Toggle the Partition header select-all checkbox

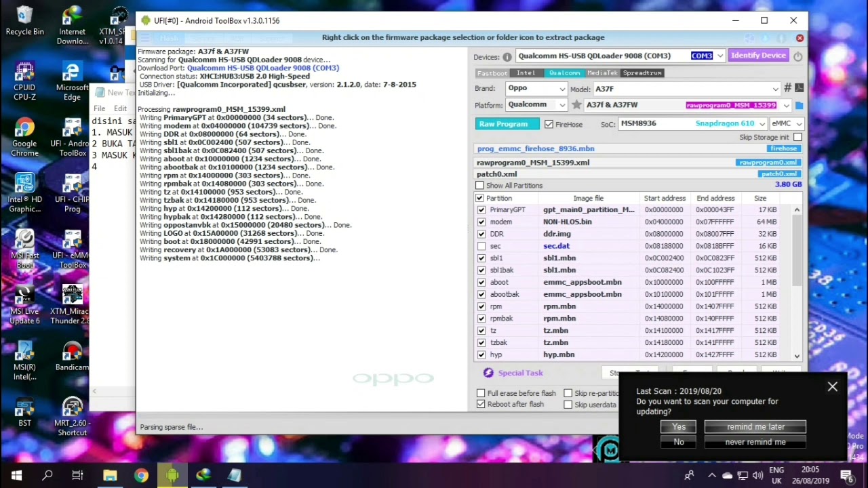pyautogui.click(x=480, y=199)
